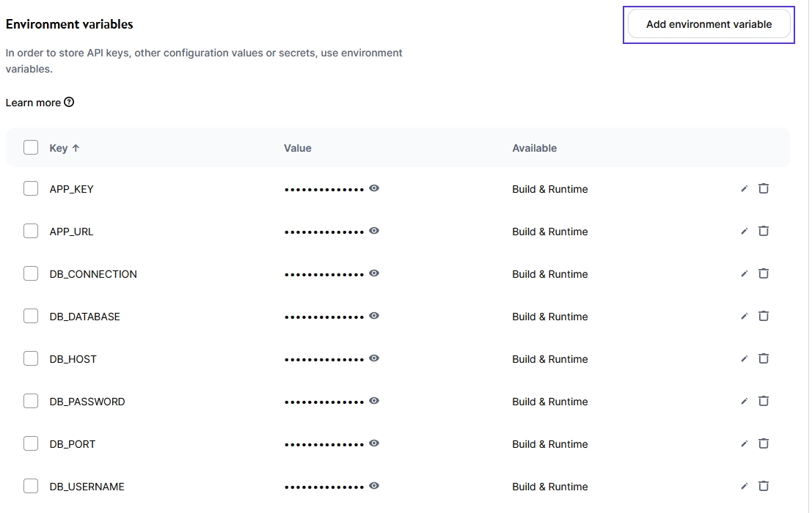The width and height of the screenshot is (812, 513).
Task: Click Add environment variable
Action: (709, 23)
